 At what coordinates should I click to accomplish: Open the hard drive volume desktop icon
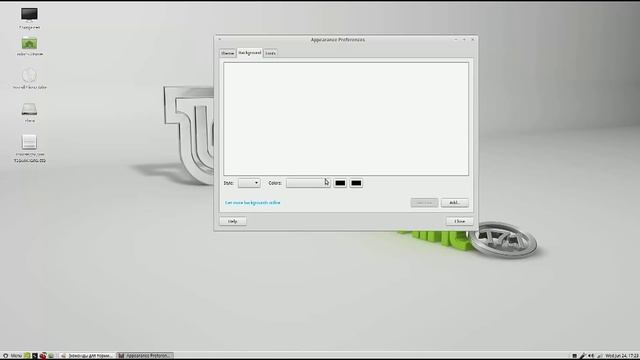point(29,109)
